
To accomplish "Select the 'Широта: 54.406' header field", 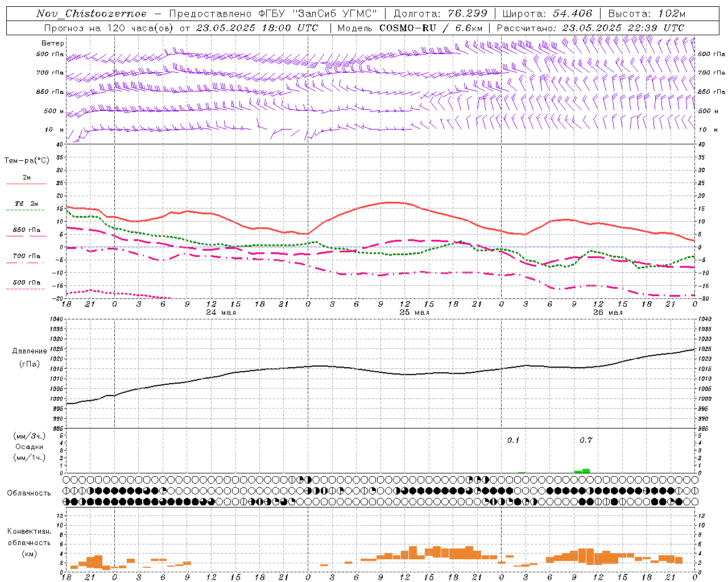I will tap(547, 14).
